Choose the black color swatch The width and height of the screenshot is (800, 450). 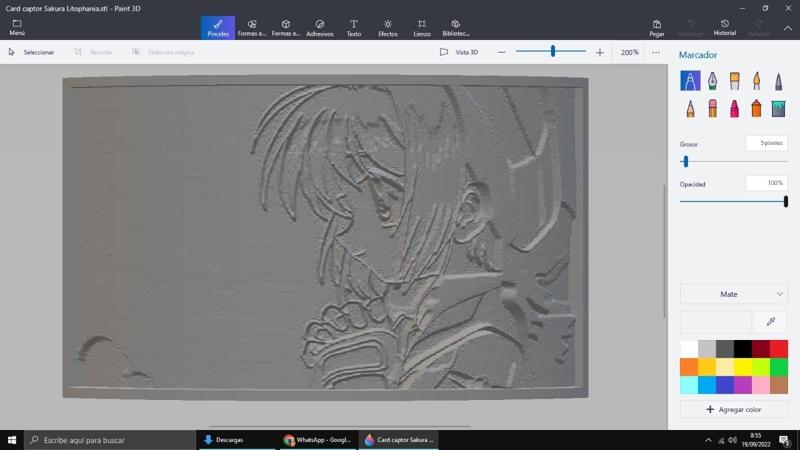743,349
